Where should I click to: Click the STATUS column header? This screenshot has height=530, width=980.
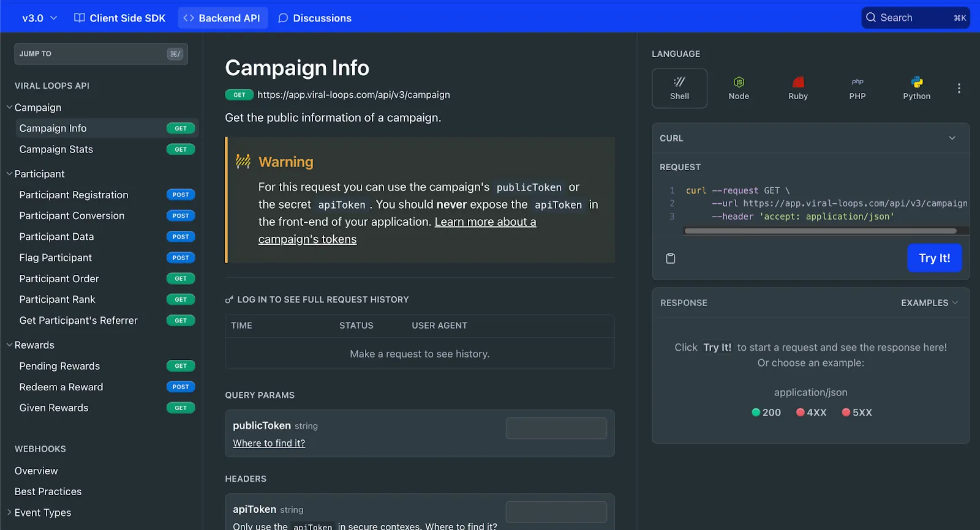pos(356,326)
